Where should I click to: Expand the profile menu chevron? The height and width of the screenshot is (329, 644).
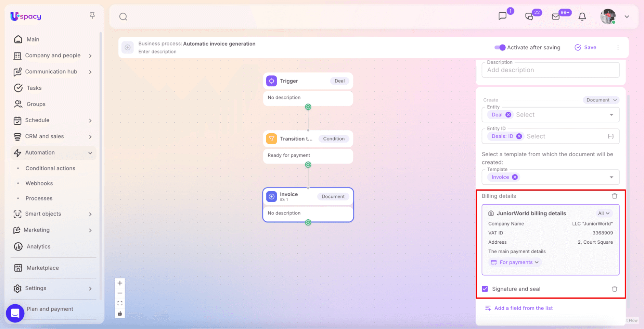tap(627, 16)
